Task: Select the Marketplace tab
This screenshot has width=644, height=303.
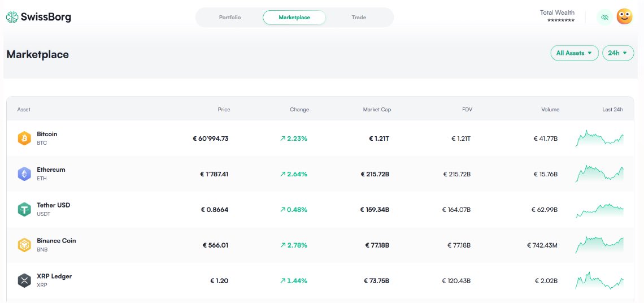Action: click(294, 18)
